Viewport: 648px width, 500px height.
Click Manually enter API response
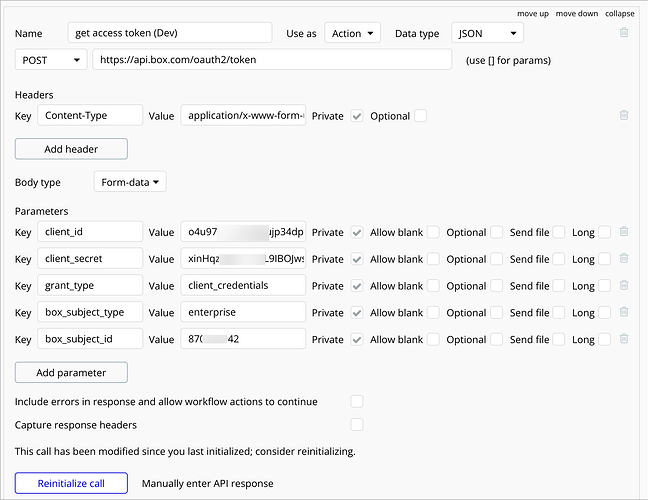click(x=207, y=483)
